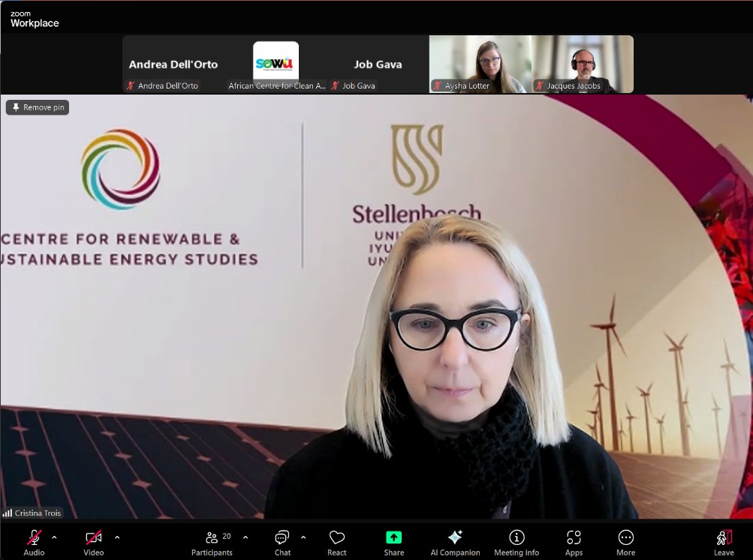753x560 pixels.
Task: Show Meeting info
Action: (x=517, y=543)
